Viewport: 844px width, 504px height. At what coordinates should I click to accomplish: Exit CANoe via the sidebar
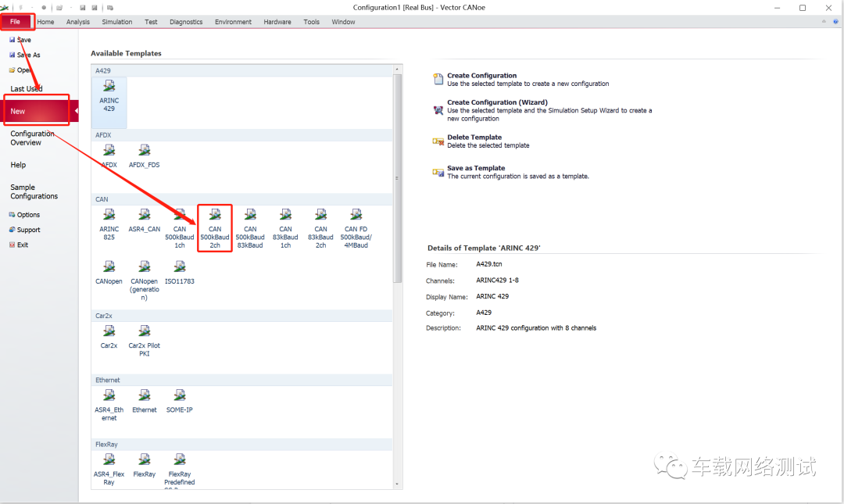coord(18,245)
